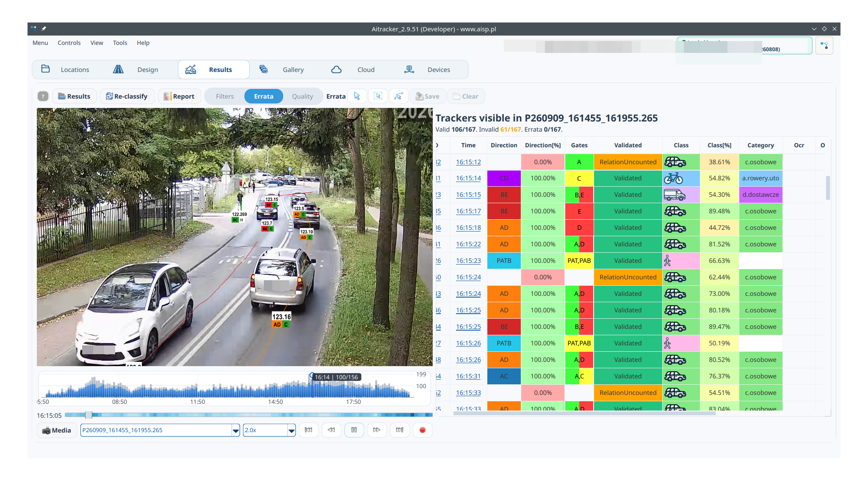Screen dimensions: 868x491
Task: Open the 16:15:23 tracker time link
Action: [468, 261]
